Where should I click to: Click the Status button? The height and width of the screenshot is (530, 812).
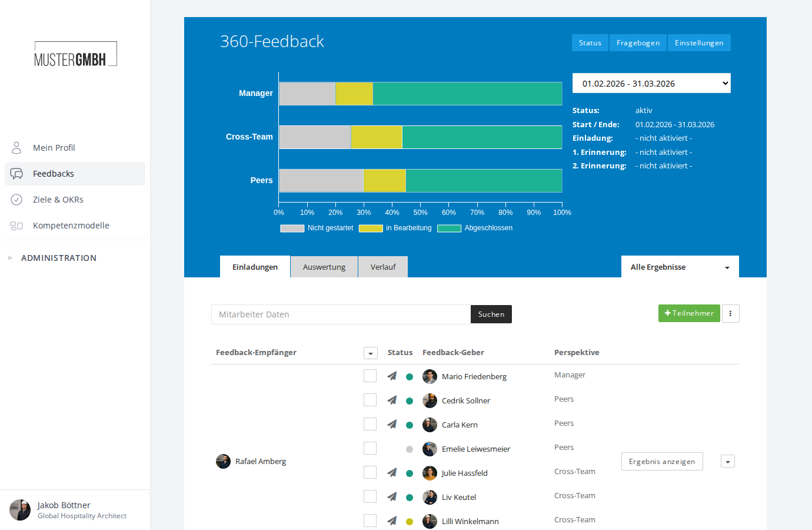pyautogui.click(x=590, y=42)
